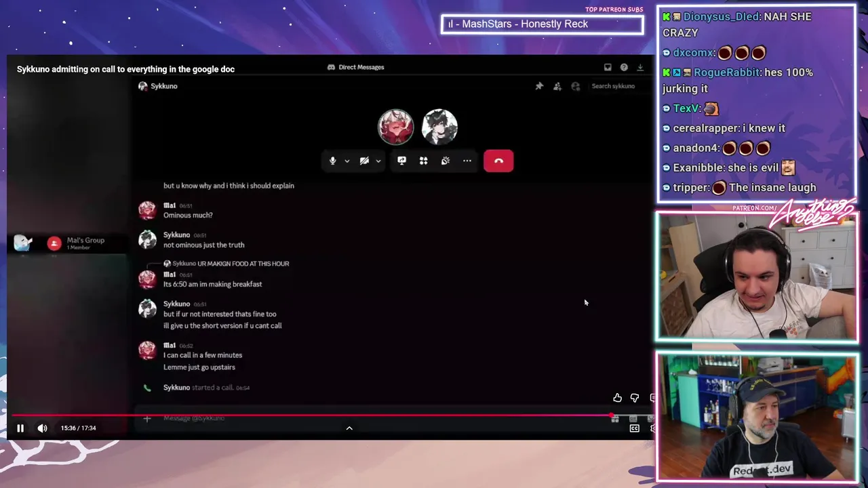Toggle the Discord microphone mute
The height and width of the screenshot is (488, 868).
(332, 161)
